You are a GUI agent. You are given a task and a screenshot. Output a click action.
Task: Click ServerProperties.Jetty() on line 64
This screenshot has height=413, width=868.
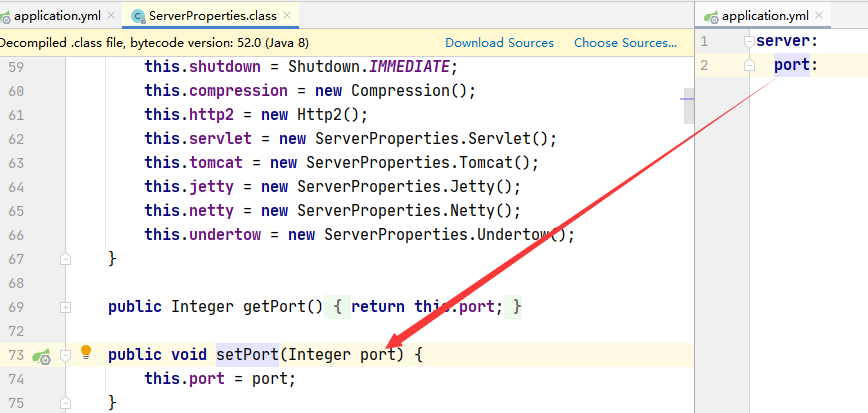405,187
